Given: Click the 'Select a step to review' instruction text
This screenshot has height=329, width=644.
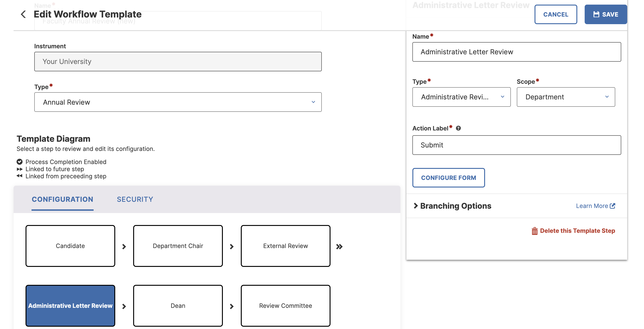Looking at the screenshot, I should click(86, 149).
